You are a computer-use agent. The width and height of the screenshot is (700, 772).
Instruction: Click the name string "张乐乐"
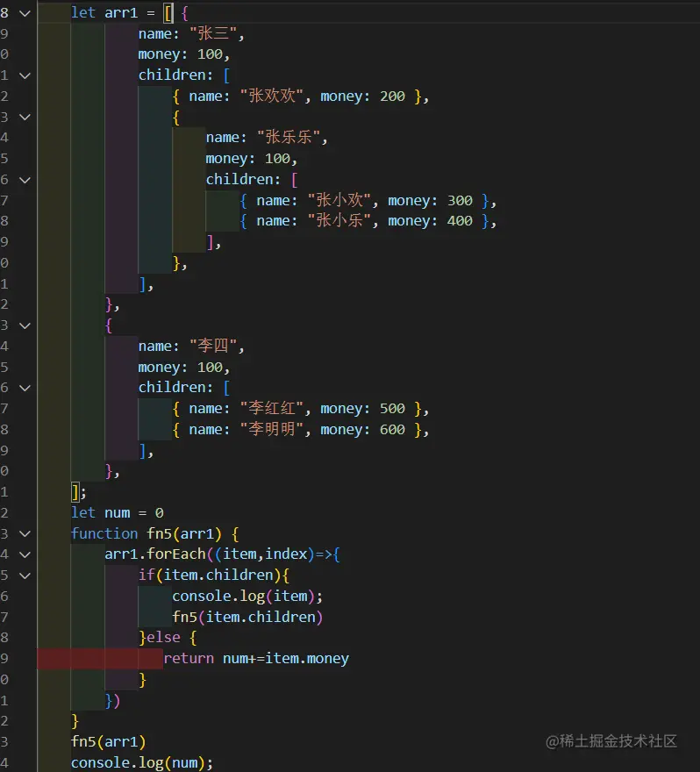click(x=289, y=138)
